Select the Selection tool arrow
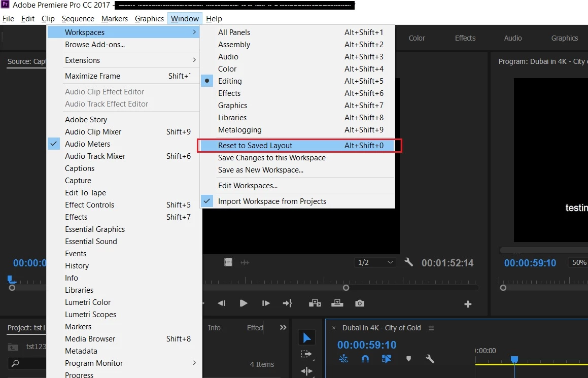 (x=307, y=338)
